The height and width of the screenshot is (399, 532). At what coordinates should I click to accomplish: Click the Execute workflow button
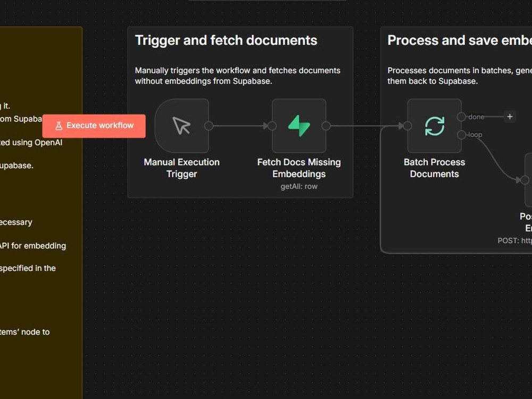[94, 126]
